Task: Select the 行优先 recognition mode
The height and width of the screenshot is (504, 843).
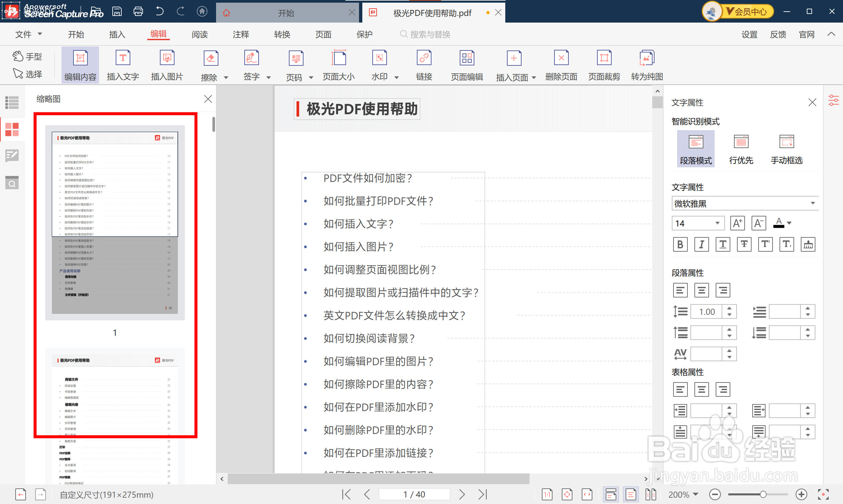Action: pyautogui.click(x=741, y=149)
